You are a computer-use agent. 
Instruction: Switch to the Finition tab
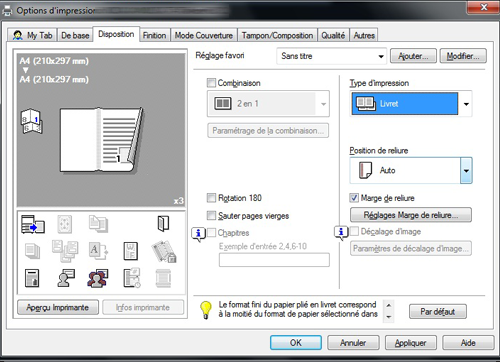154,35
